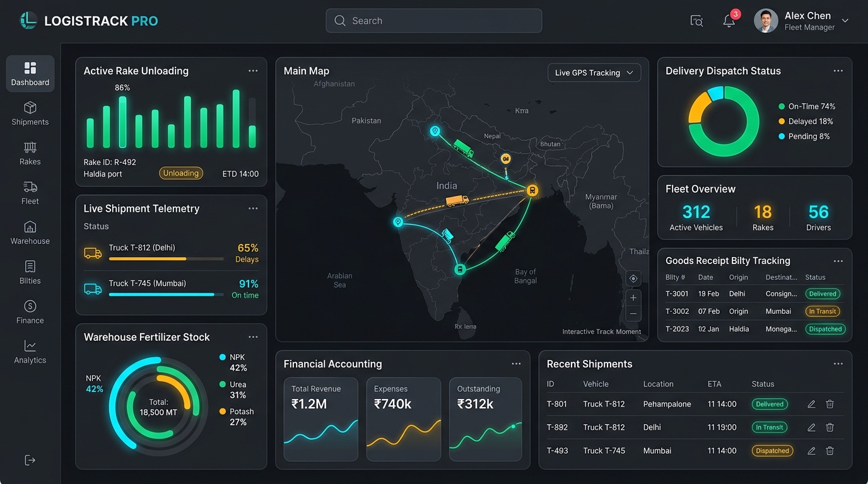This screenshot has width=868, height=484.
Task: Expand the Live GPS Tracking dropdown
Action: point(594,72)
